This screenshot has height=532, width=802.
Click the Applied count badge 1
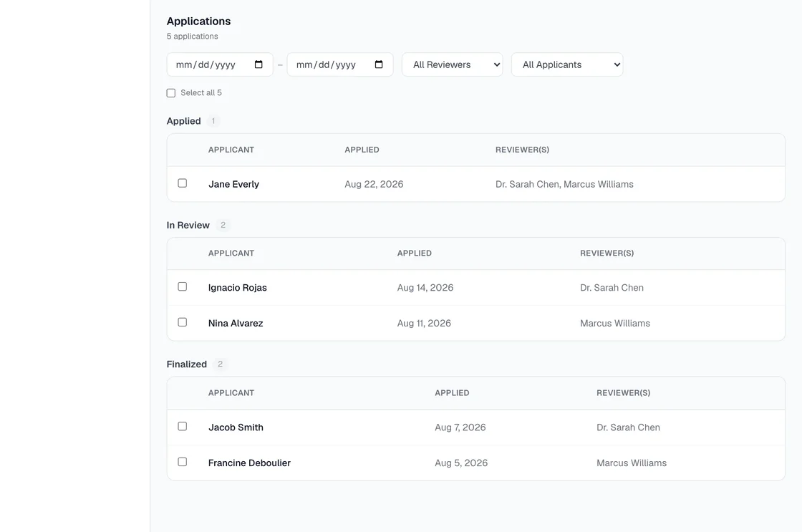click(x=213, y=121)
